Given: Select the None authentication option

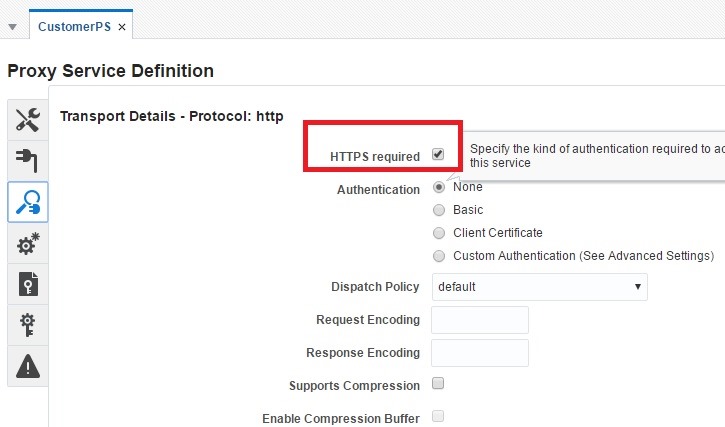Looking at the screenshot, I should click(439, 187).
